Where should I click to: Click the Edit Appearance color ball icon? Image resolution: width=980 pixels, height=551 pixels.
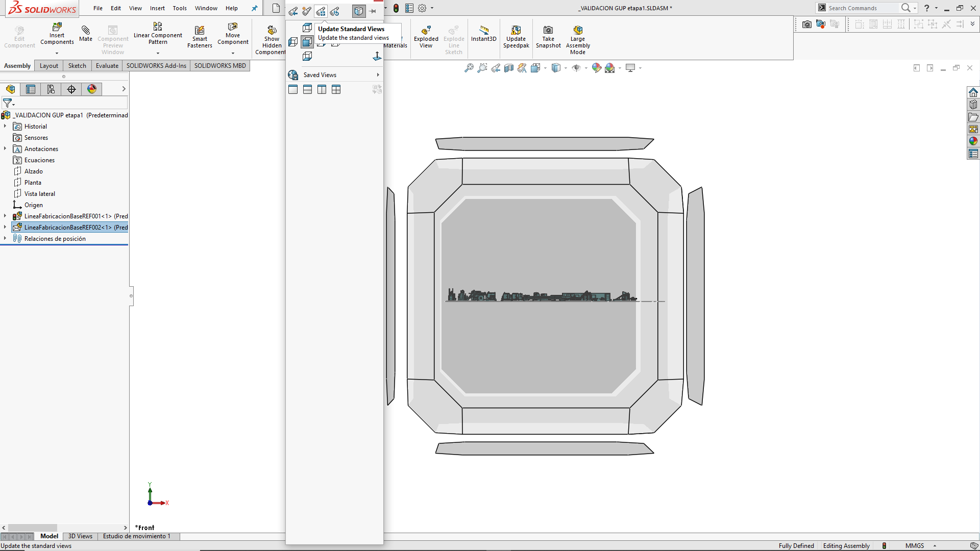(x=596, y=68)
